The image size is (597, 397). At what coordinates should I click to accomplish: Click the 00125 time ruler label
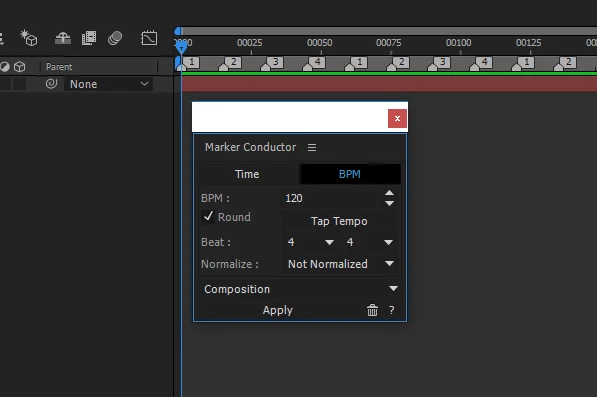[528, 43]
